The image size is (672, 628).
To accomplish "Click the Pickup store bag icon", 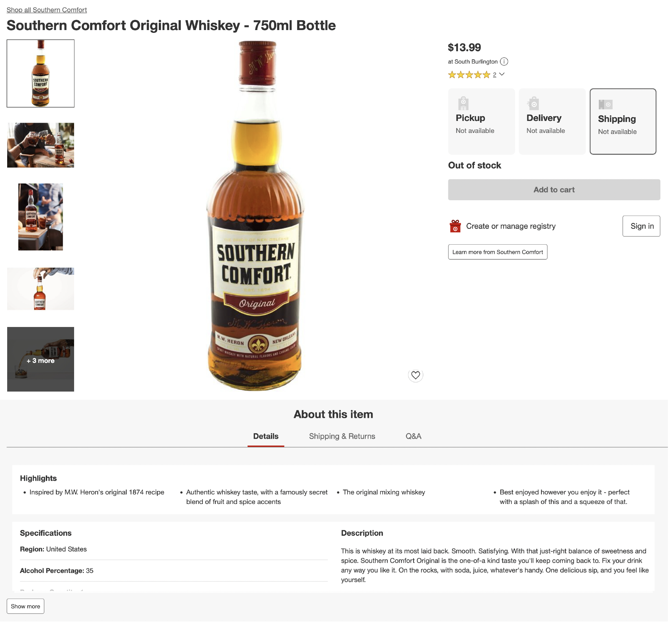I will (x=463, y=103).
